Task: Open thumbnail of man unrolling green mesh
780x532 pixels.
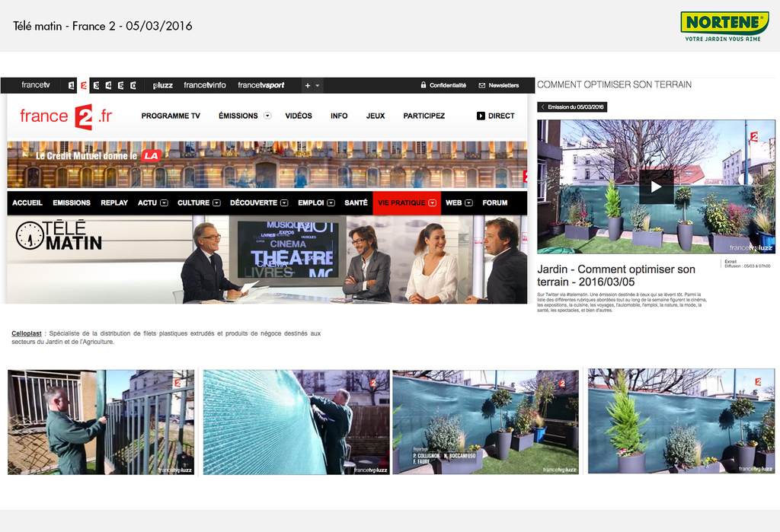Action: point(296,422)
